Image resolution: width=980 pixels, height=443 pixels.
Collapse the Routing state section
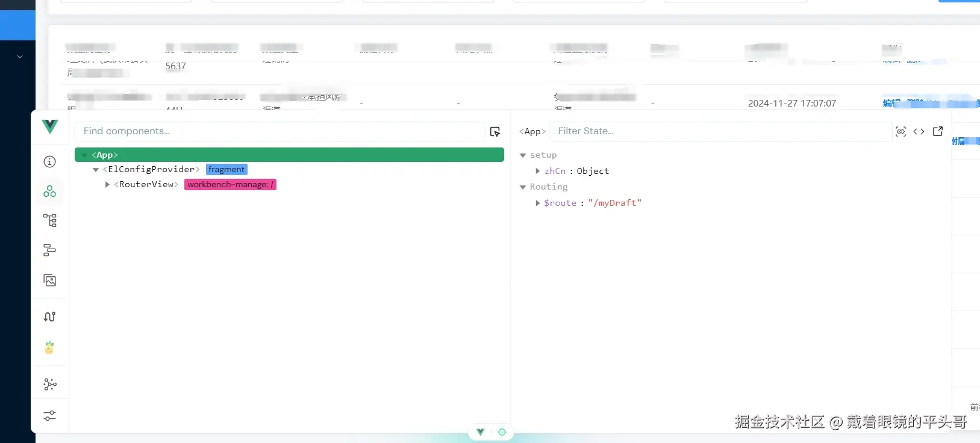click(523, 187)
